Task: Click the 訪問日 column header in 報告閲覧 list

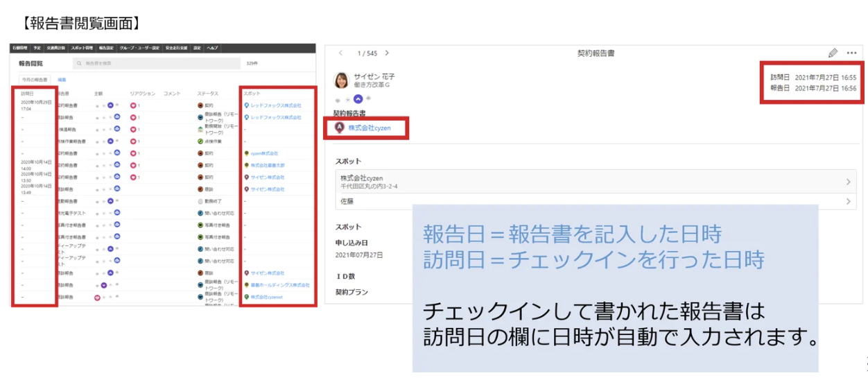Action: tap(27, 94)
